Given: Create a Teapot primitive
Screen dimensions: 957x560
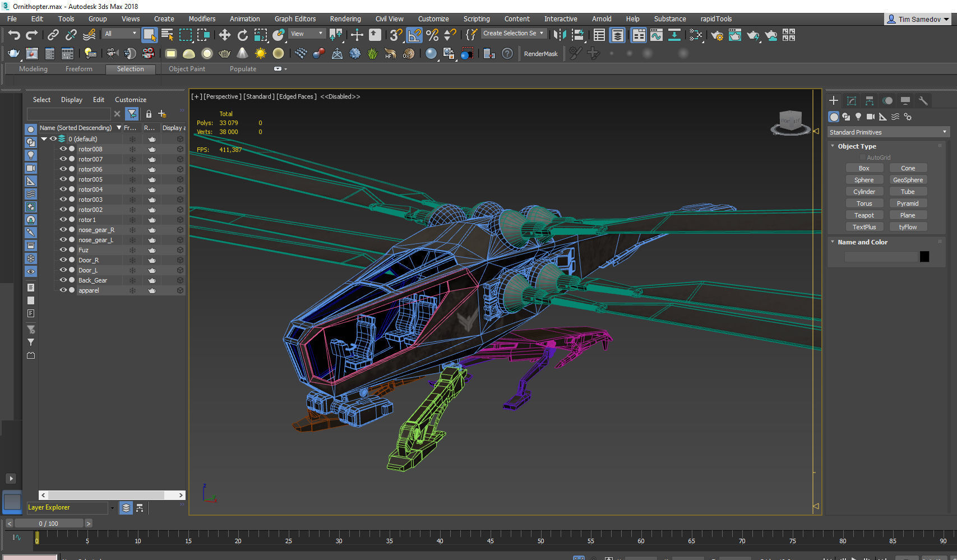Looking at the screenshot, I should point(864,215).
